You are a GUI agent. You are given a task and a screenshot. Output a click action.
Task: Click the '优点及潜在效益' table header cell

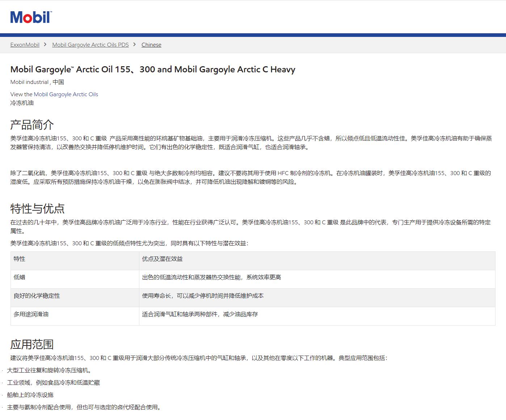pyautogui.click(x=317, y=261)
